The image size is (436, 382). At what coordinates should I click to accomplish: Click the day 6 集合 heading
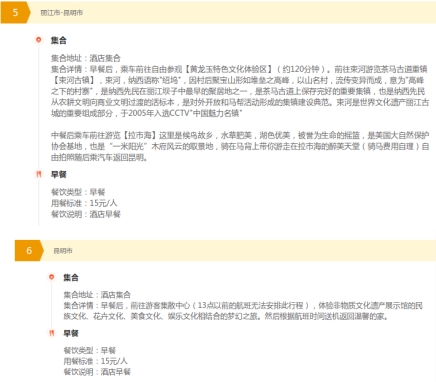click(x=71, y=277)
